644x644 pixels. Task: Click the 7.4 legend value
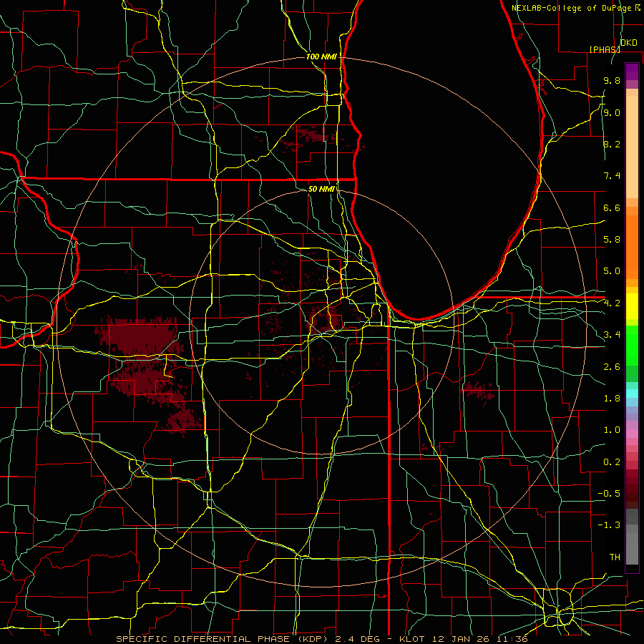pyautogui.click(x=612, y=176)
